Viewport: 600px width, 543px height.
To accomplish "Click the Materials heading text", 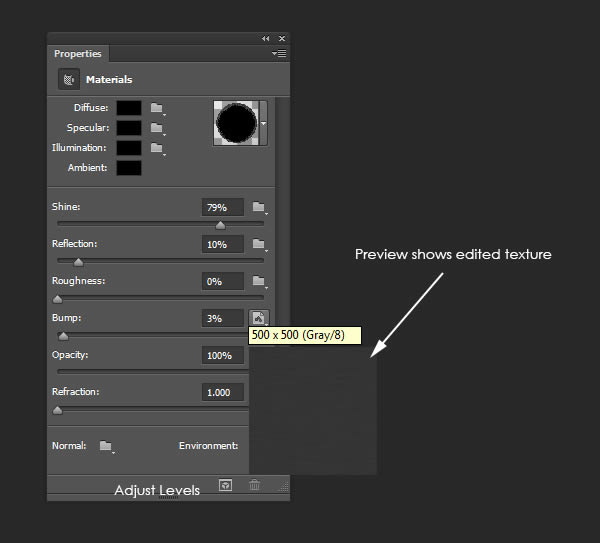I will [109, 80].
